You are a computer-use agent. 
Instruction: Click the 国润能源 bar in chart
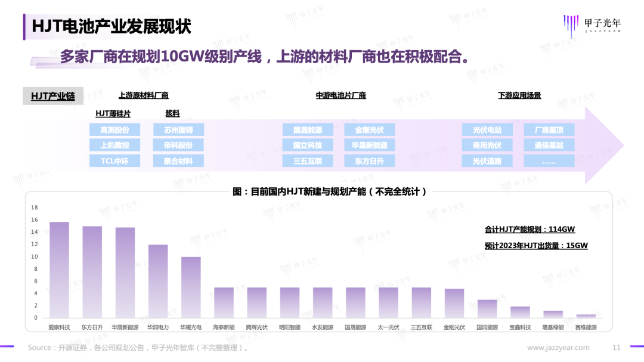click(x=487, y=308)
